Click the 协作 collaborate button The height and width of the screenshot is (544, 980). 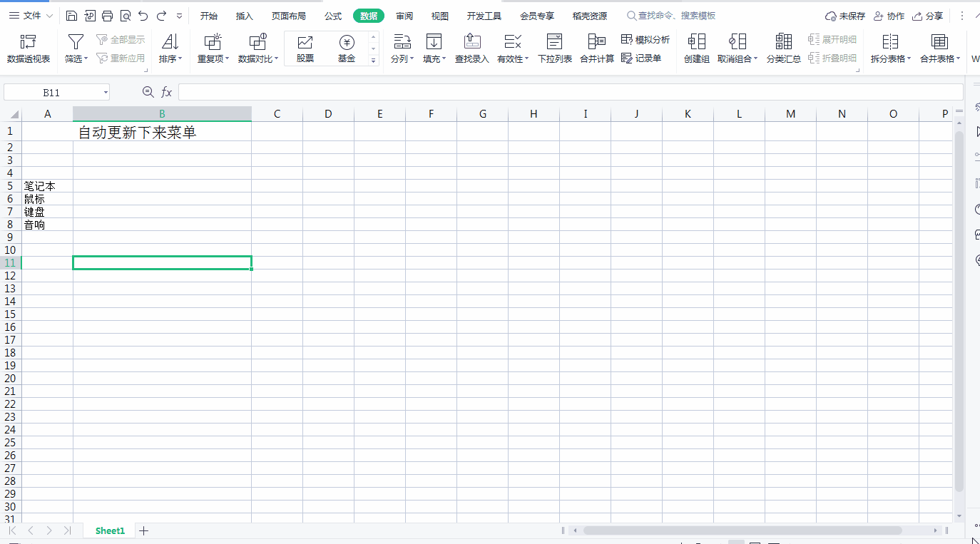(889, 16)
